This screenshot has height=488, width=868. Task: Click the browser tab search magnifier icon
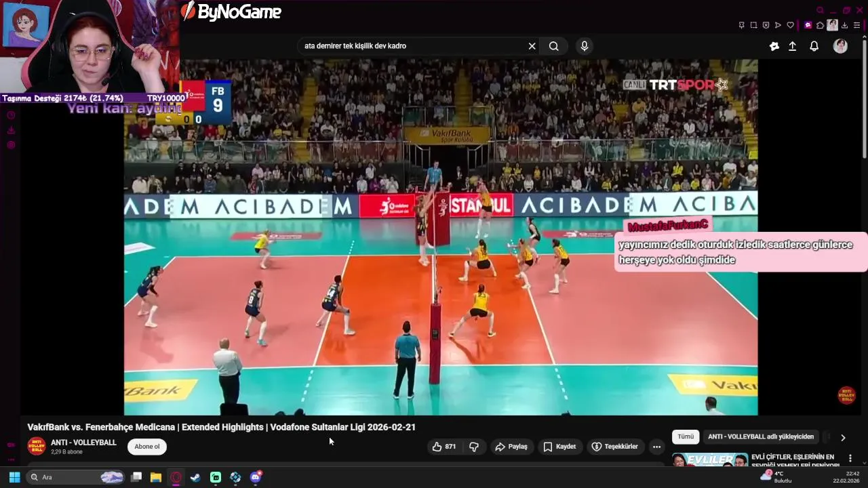pyautogui.click(x=820, y=10)
